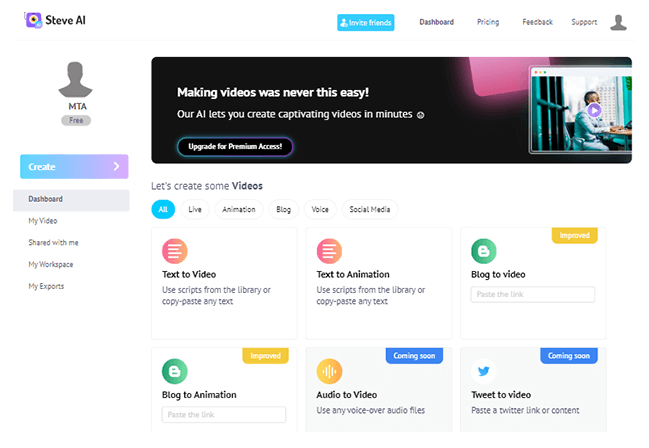649x448 pixels.
Task: Select the All filter chip
Action: coord(163,210)
